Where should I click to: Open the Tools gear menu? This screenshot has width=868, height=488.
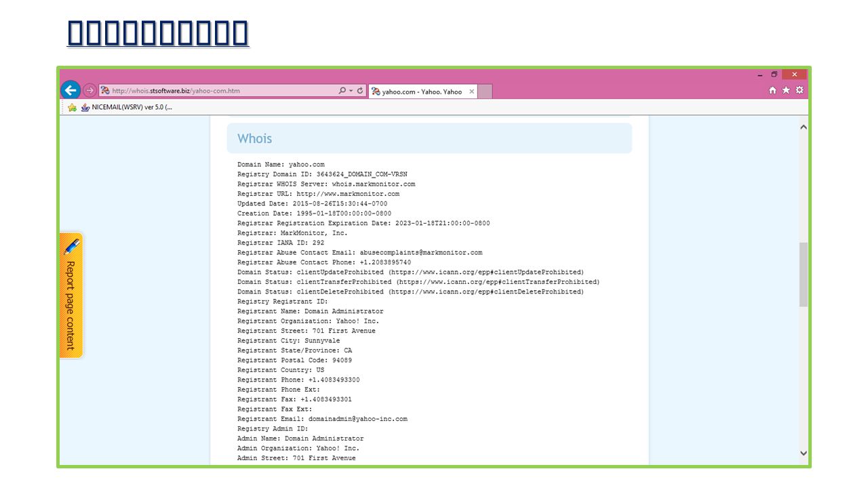[x=800, y=90]
